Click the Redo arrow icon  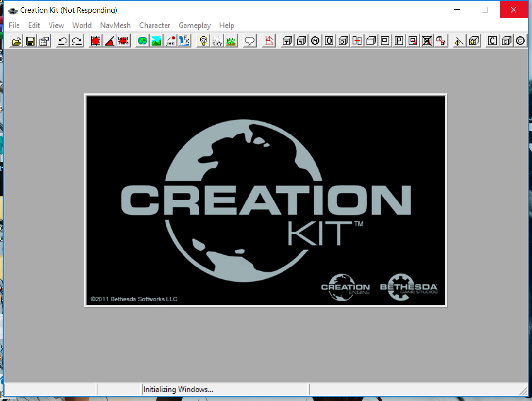point(77,41)
